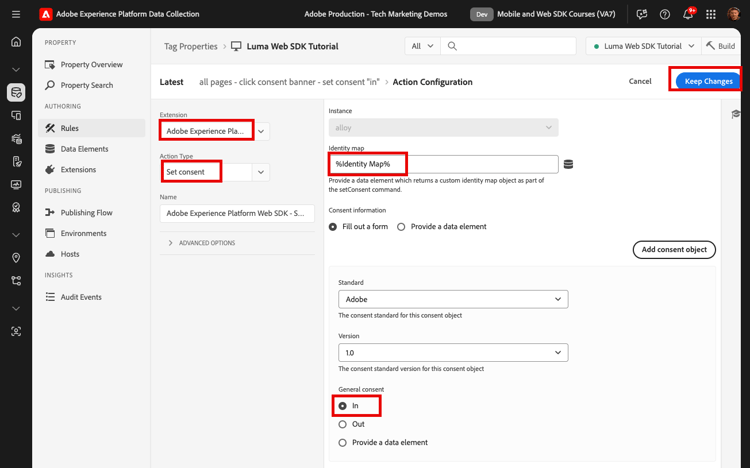Image resolution: width=750 pixels, height=468 pixels.
Task: Open the award ribbon icon in left rail
Action: point(16,208)
